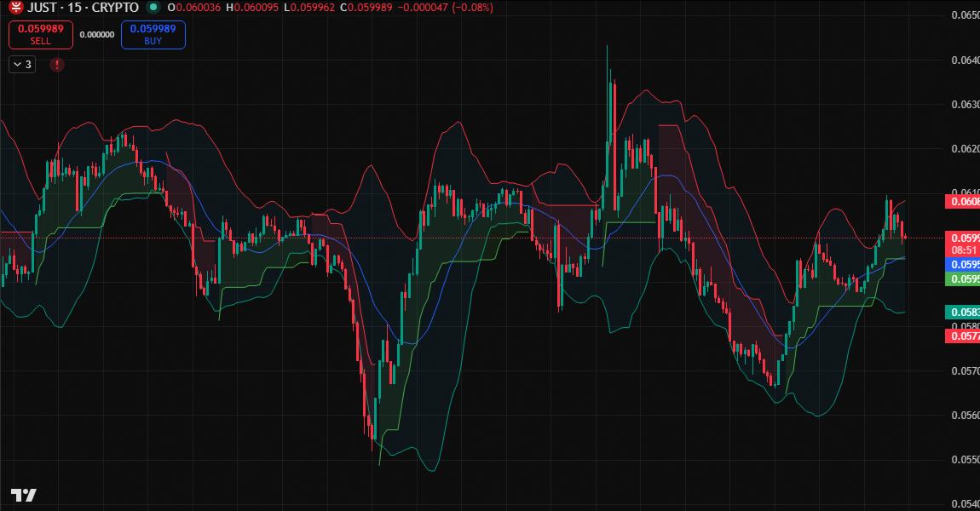Click the 0.000000 spread value between Sell and Buy

point(96,35)
